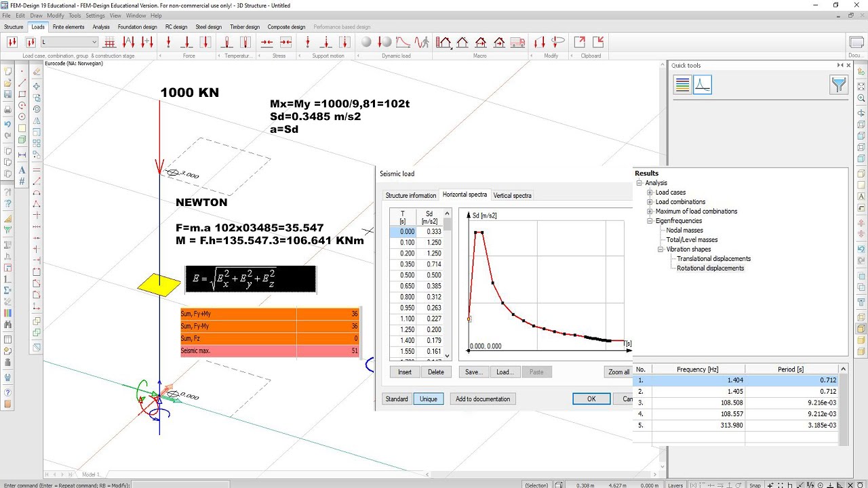This screenshot has height=488, width=868.
Task: Toggle the Unique spectrum button
Action: [429, 399]
